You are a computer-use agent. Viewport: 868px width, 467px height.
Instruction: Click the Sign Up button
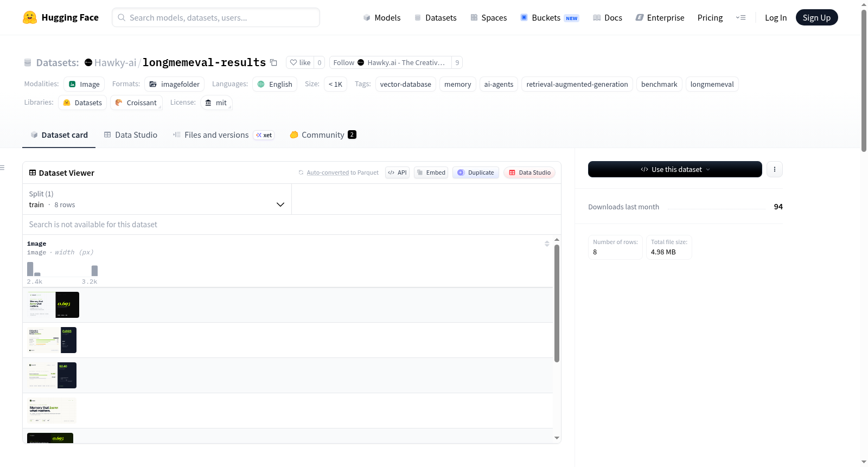click(816, 17)
